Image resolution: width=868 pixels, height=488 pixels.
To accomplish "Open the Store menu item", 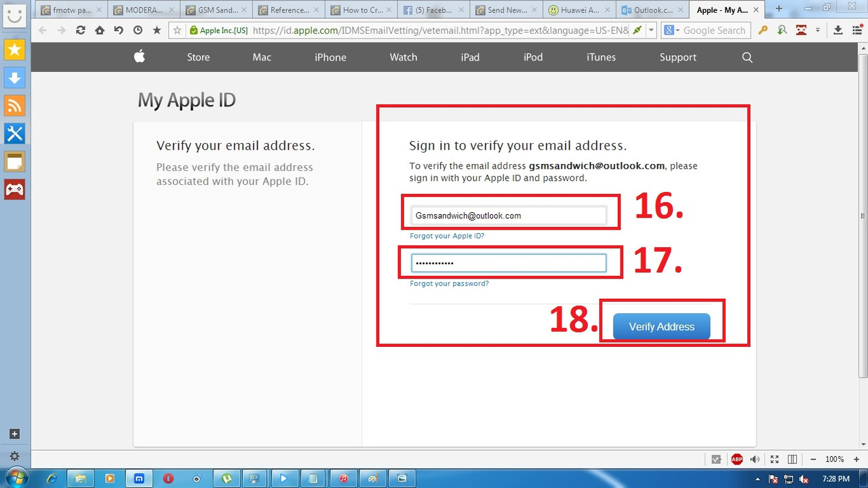I will click(199, 58).
